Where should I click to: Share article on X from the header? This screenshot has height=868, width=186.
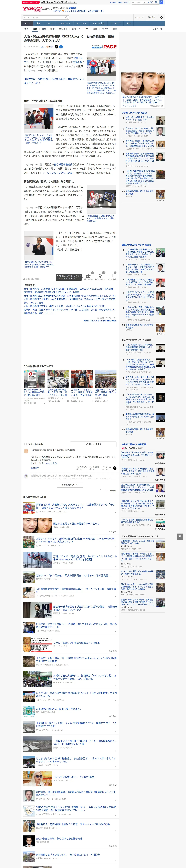point(56,47)
